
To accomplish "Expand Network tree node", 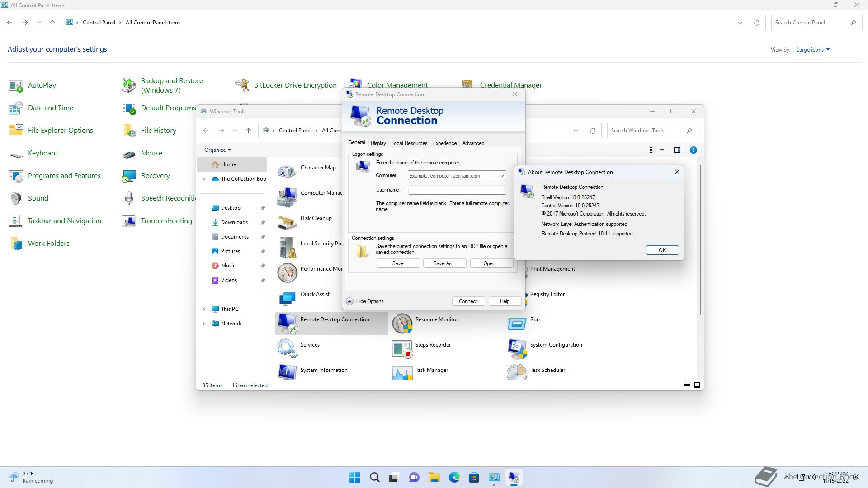I will [203, 324].
